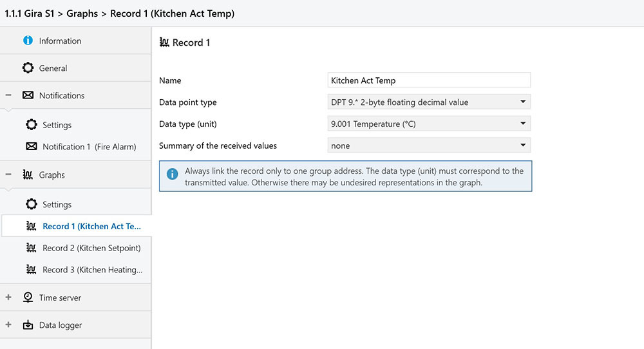
Task: Open Notification 1 (Fire Alarm) entry
Action: [x=89, y=146]
